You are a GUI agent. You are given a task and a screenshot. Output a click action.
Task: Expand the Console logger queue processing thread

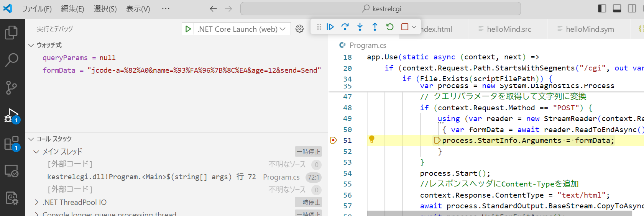pyautogui.click(x=37, y=214)
